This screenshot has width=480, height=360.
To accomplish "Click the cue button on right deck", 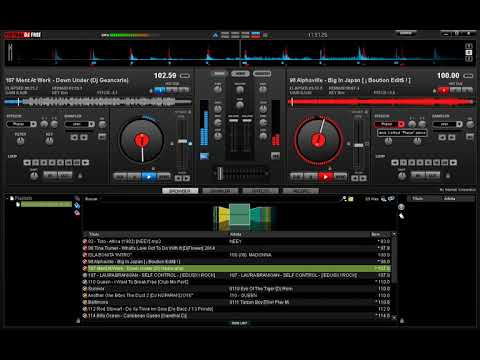I will point(297,177).
